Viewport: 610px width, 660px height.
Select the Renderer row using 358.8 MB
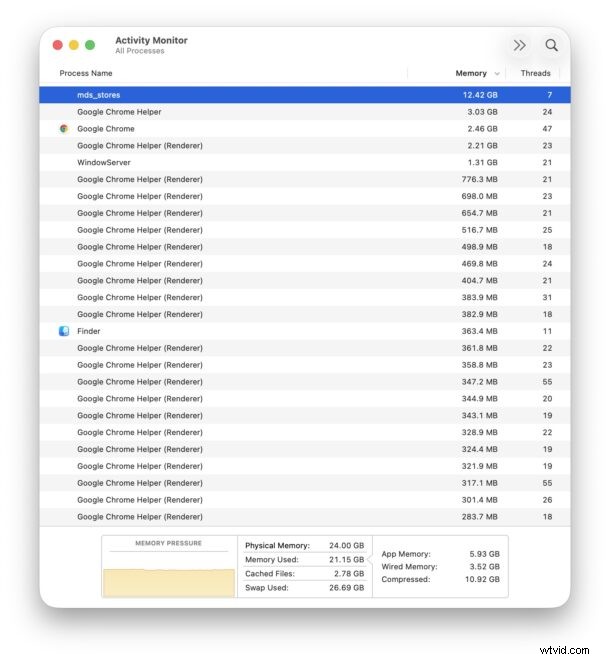pos(305,365)
